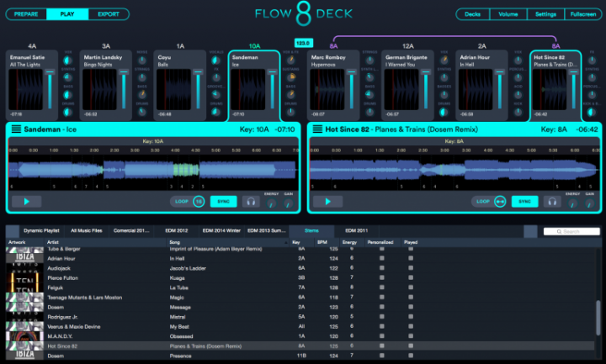Toggle headphone cue on Sandeman deck
This screenshot has width=606, height=364.
(251, 202)
